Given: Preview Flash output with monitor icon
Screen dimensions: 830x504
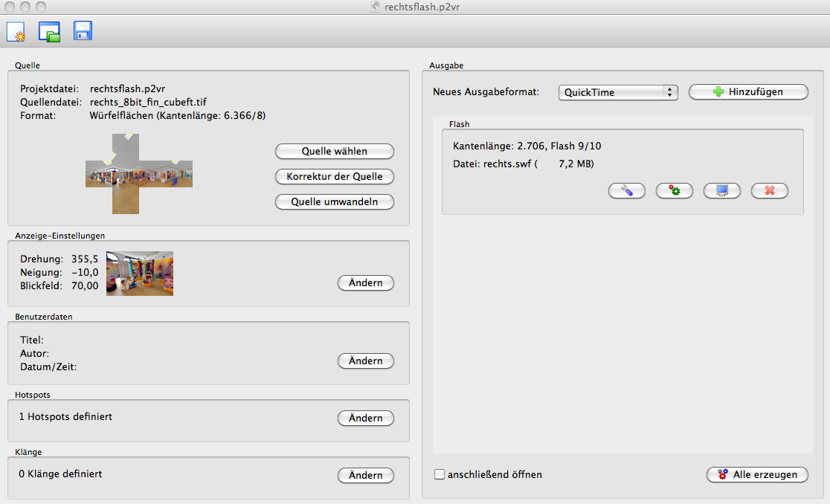Looking at the screenshot, I should click(x=721, y=191).
